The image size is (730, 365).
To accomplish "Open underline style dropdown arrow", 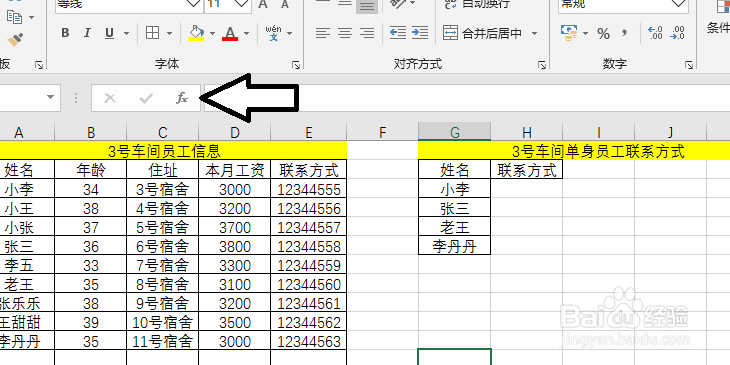I will (126, 34).
